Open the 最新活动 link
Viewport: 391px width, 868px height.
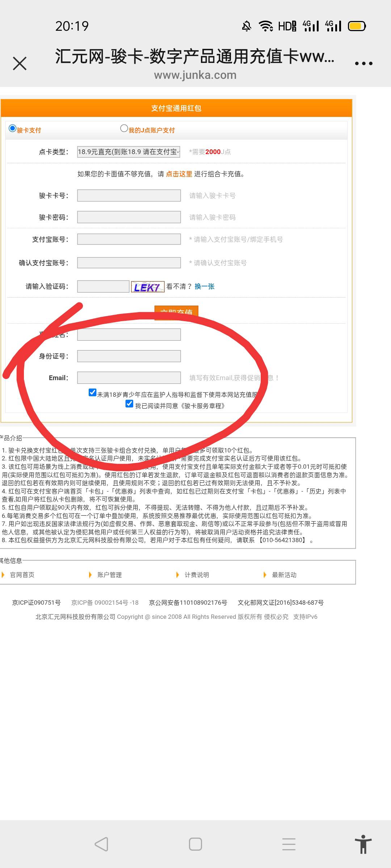pyautogui.click(x=284, y=575)
